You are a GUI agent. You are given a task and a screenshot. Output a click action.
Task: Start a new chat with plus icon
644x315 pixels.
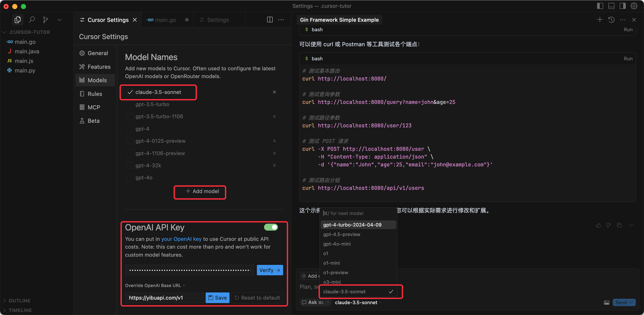click(600, 20)
